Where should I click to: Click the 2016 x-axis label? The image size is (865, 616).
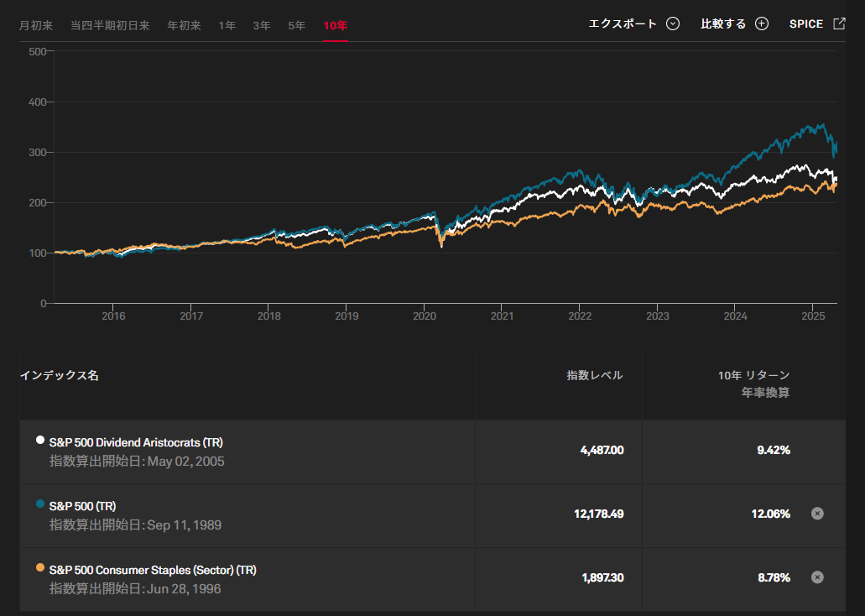tap(113, 316)
